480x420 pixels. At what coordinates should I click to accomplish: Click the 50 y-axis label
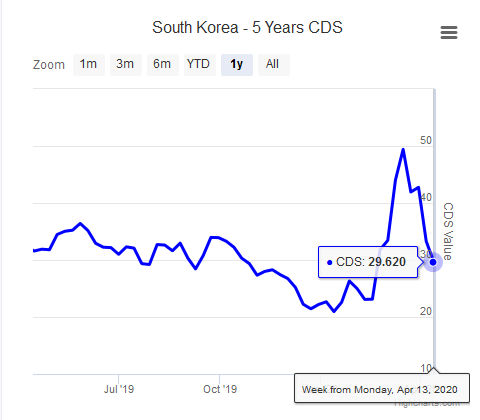tap(426, 140)
